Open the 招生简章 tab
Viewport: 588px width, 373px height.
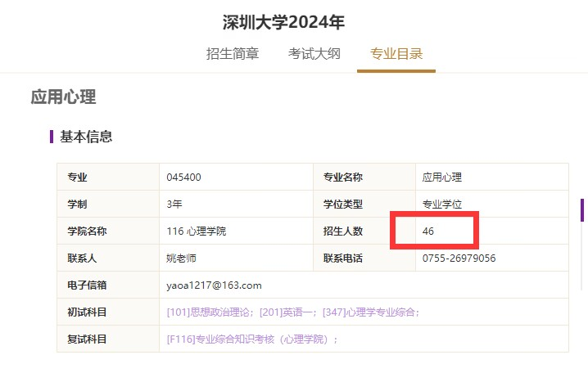[x=233, y=53]
